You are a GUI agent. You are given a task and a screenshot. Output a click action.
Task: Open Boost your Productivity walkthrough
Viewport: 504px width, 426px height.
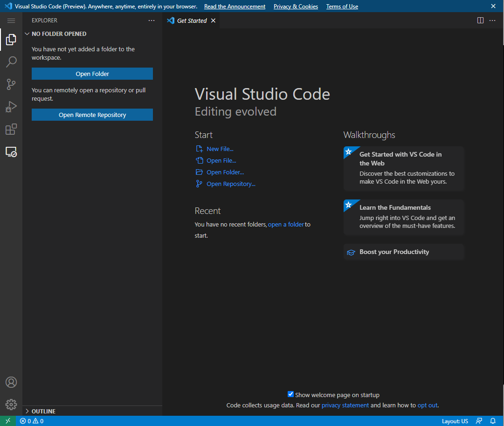click(404, 252)
